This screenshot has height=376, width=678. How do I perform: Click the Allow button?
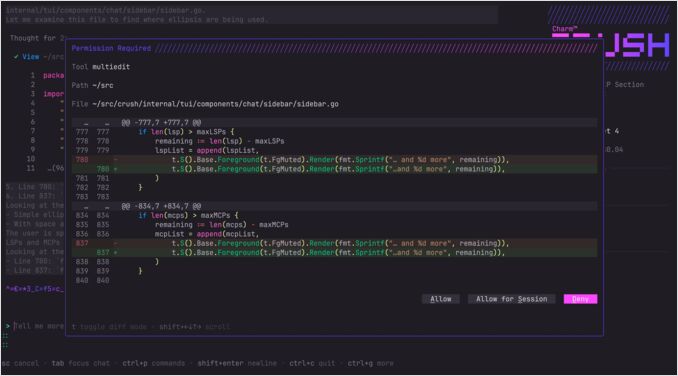pos(441,299)
